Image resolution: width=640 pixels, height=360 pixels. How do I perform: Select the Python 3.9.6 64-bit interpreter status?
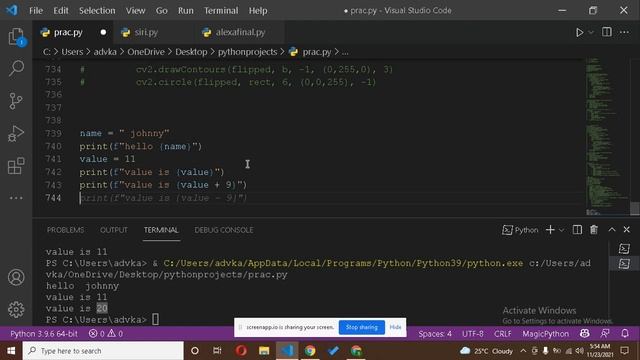point(44,334)
